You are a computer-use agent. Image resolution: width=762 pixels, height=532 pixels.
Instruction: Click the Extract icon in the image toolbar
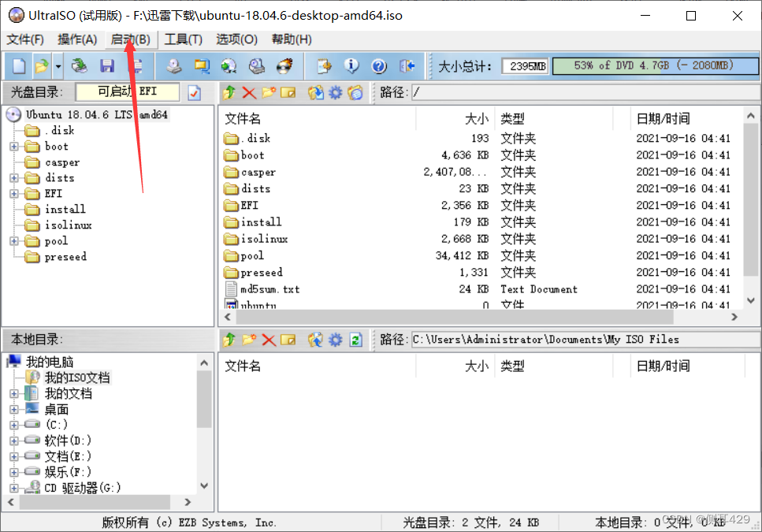316,92
